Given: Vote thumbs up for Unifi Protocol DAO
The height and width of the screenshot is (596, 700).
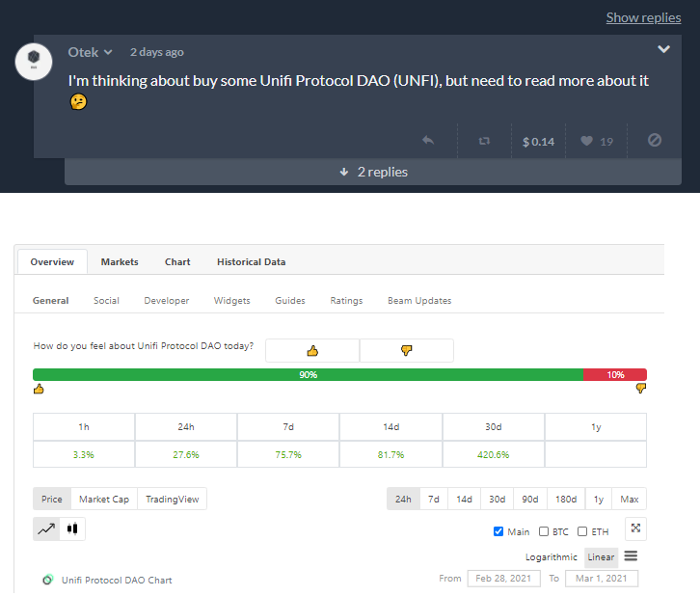Looking at the screenshot, I should tap(312, 350).
